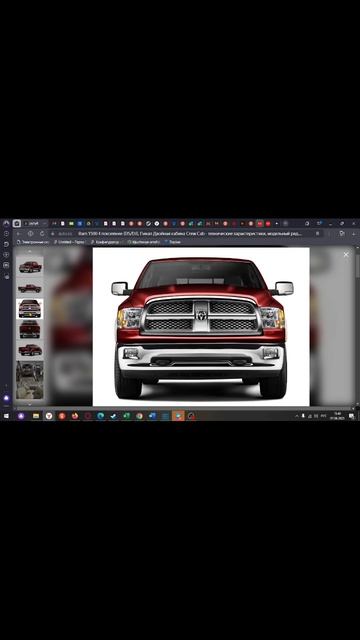This screenshot has height=640, width=360.
Task: Expand the hidden system tray icons chevron
Action: point(297,416)
